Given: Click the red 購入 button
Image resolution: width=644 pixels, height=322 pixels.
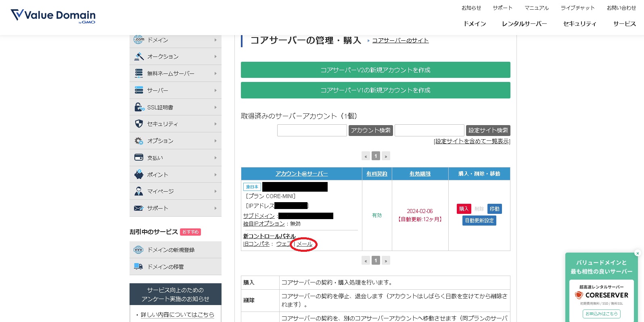Looking at the screenshot, I should coord(464,209).
